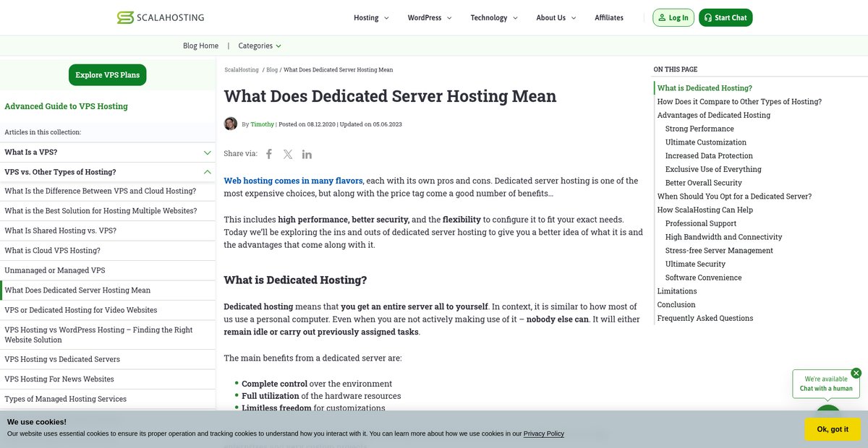
Task: Go to Blog Home
Action: pos(200,46)
